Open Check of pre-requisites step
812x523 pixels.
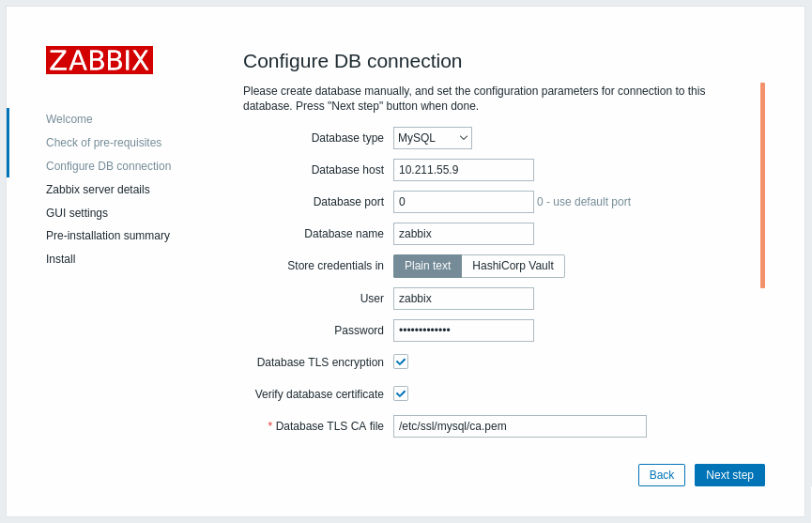tap(103, 143)
